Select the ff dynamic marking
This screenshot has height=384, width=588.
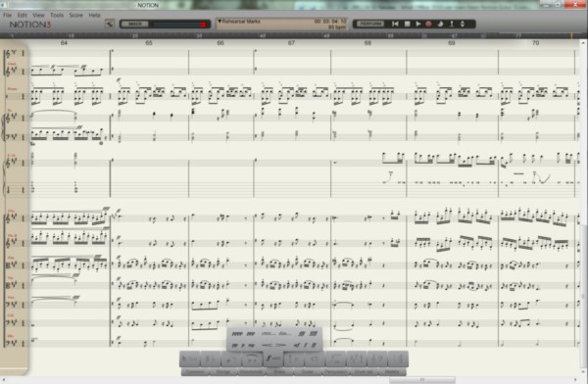[314, 345]
